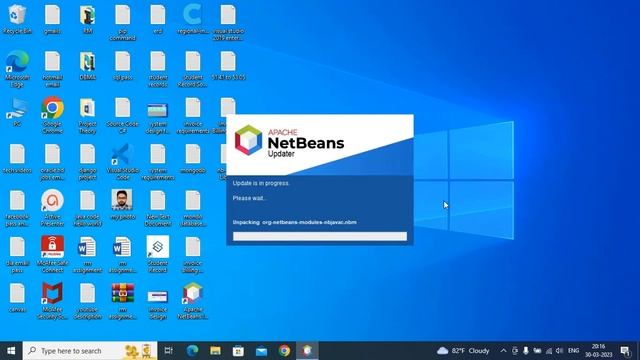Select the erd file icon
The height and width of the screenshot is (360, 640).
[158, 19]
